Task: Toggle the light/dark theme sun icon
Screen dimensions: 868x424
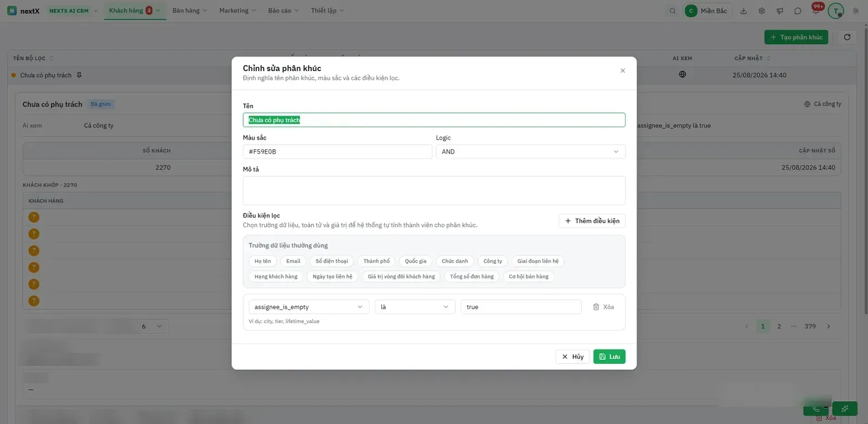Action: pyautogui.click(x=856, y=11)
